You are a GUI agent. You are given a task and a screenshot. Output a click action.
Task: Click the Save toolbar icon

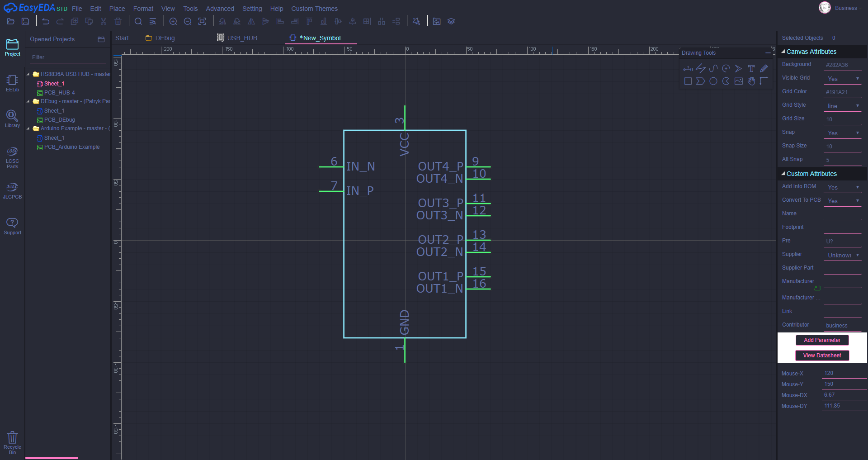tap(25, 21)
